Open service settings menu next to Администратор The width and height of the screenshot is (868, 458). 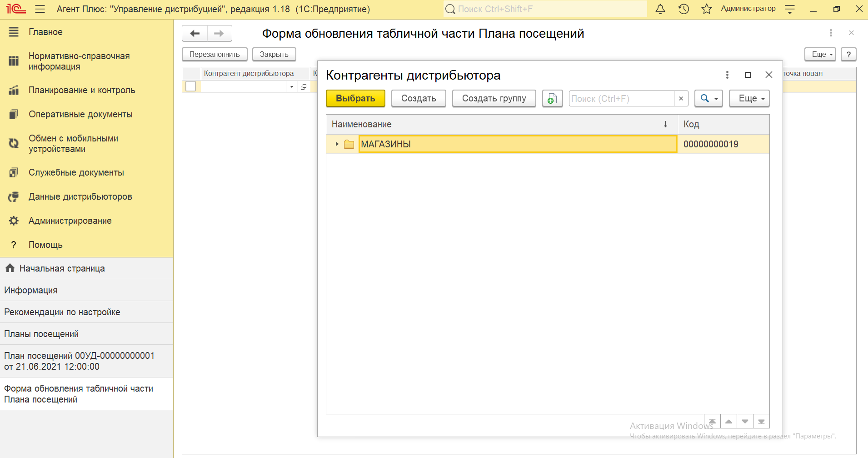pyautogui.click(x=790, y=9)
